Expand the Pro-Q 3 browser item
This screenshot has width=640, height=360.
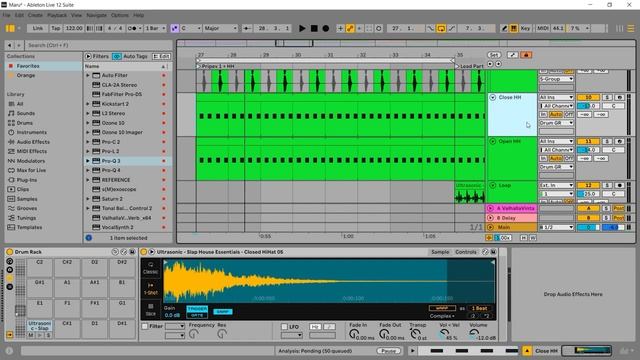point(87,161)
